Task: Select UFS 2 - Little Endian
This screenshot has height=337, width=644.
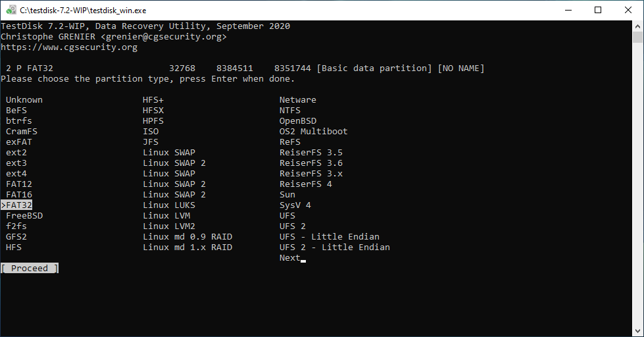Action: pyautogui.click(x=335, y=247)
